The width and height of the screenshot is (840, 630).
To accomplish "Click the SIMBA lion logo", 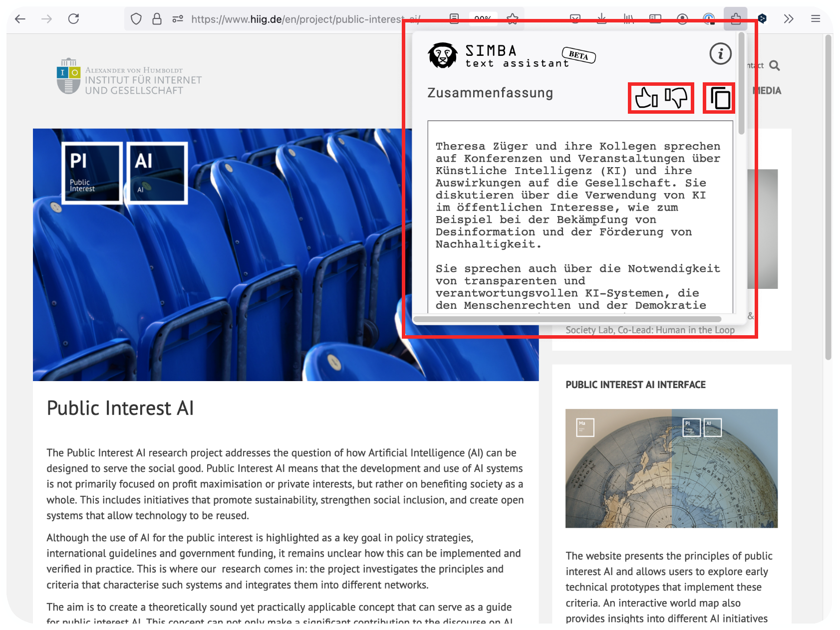I will pyautogui.click(x=442, y=55).
